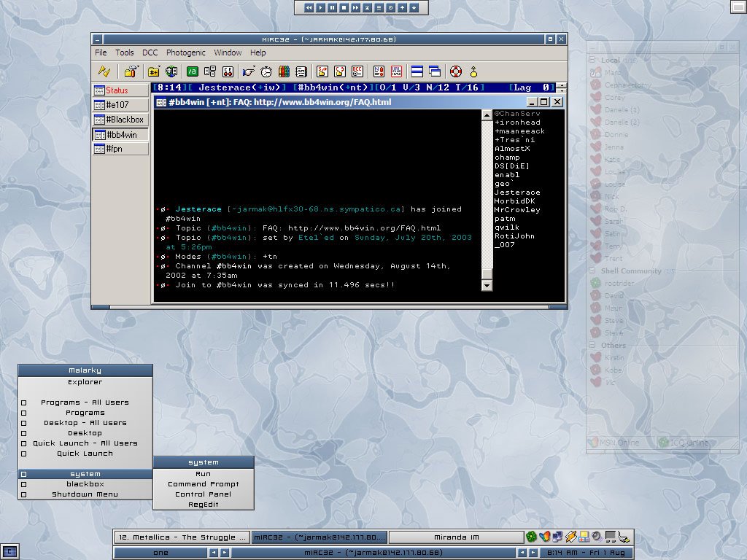
Task: Open the File menu in mIRC
Action: point(101,52)
